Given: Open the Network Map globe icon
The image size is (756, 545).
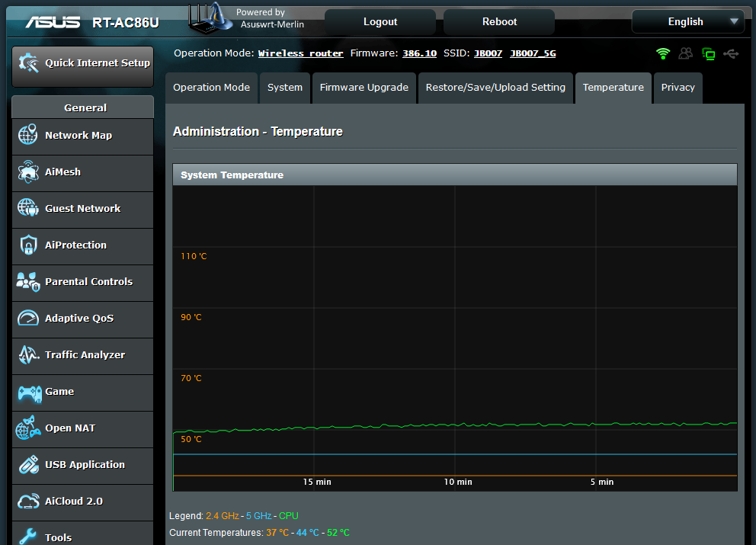Looking at the screenshot, I should tap(28, 135).
